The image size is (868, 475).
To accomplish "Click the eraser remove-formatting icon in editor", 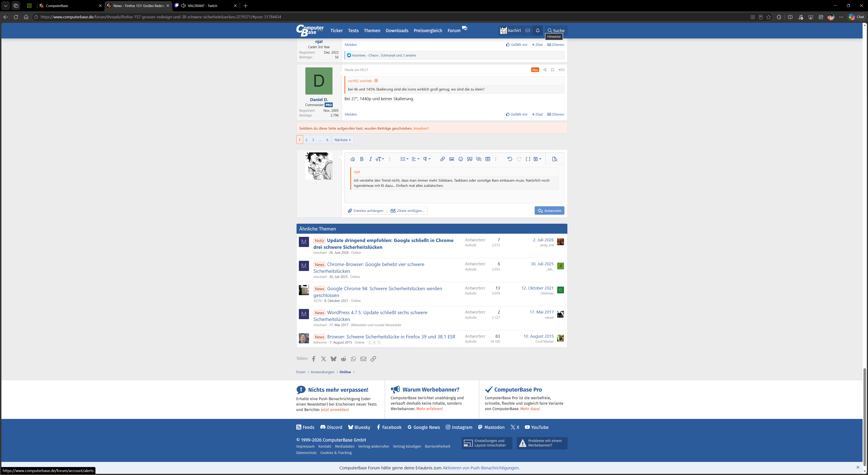I will coord(352,159).
